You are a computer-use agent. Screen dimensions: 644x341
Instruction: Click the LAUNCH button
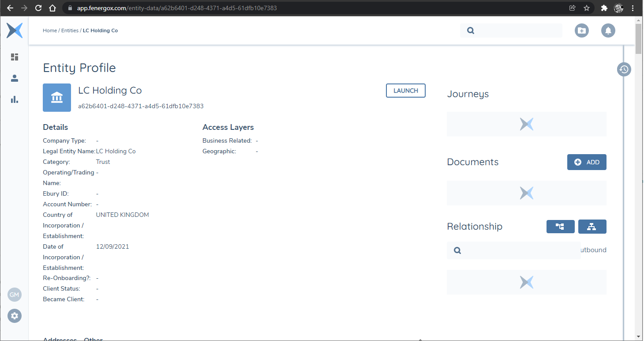tap(405, 91)
